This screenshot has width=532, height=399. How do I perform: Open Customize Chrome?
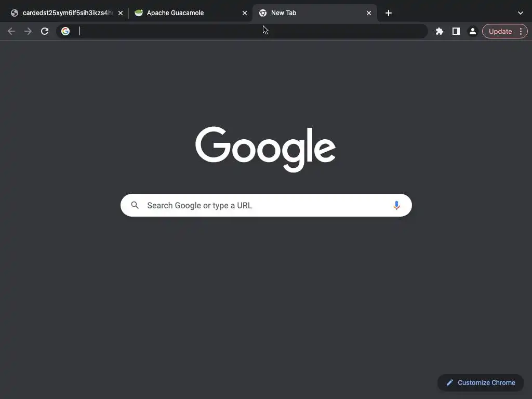click(481, 383)
